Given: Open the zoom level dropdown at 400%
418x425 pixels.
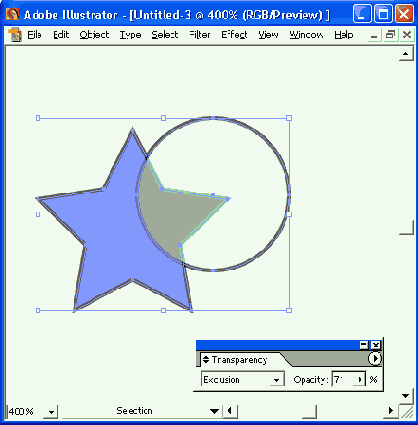Looking at the screenshot, I should tap(51, 412).
